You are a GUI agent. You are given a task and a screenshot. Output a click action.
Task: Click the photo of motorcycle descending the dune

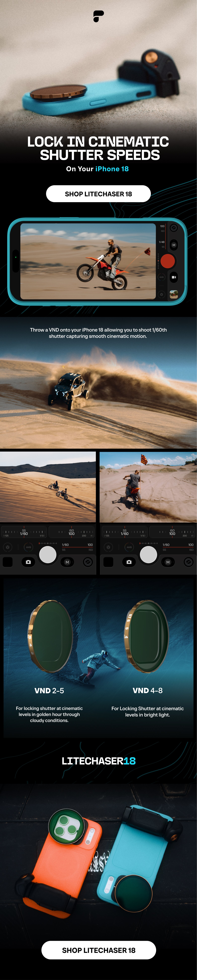[48, 487]
